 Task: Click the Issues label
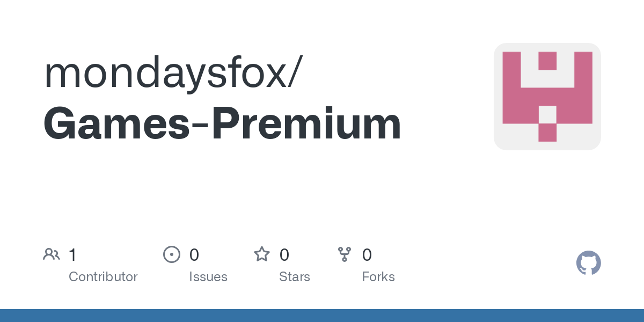tap(208, 277)
